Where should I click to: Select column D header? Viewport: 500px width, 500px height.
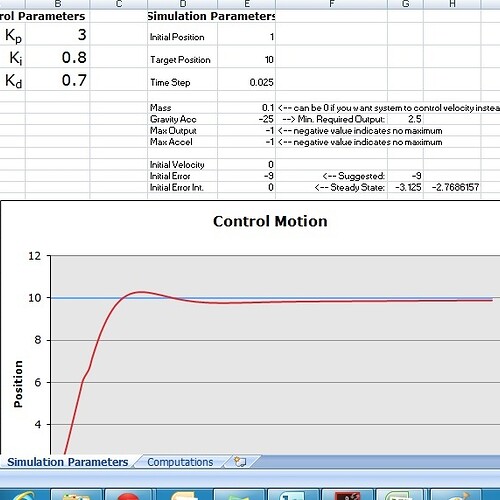click(183, 4)
